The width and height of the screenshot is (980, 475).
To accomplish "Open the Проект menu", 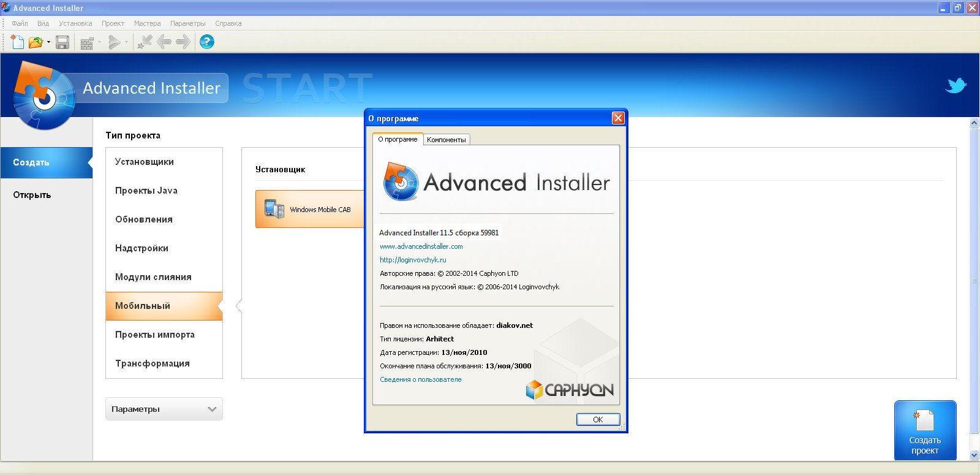I will pos(113,23).
